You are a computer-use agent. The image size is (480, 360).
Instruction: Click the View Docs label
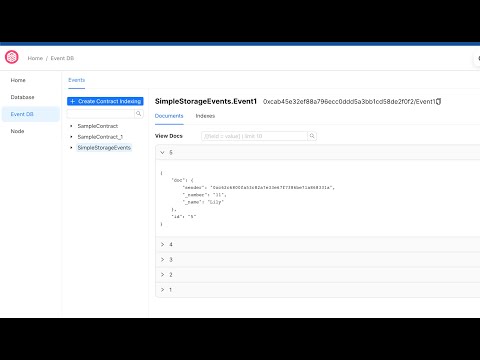point(169,136)
